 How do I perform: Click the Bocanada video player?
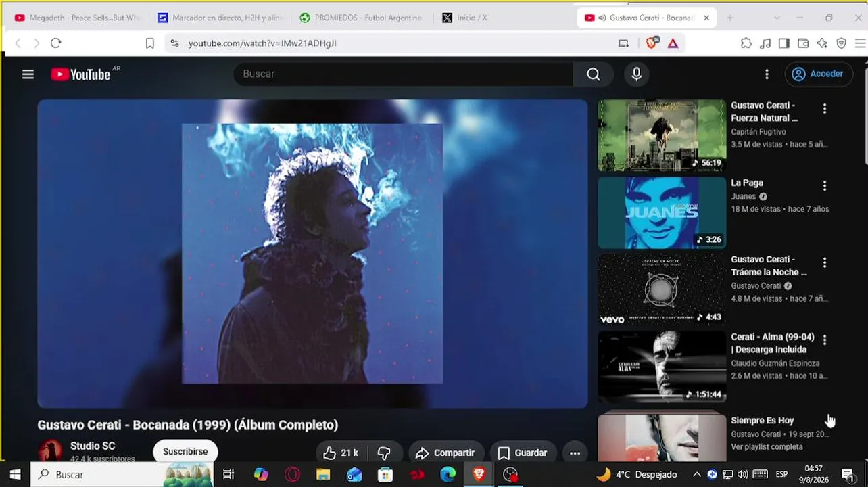coord(312,254)
